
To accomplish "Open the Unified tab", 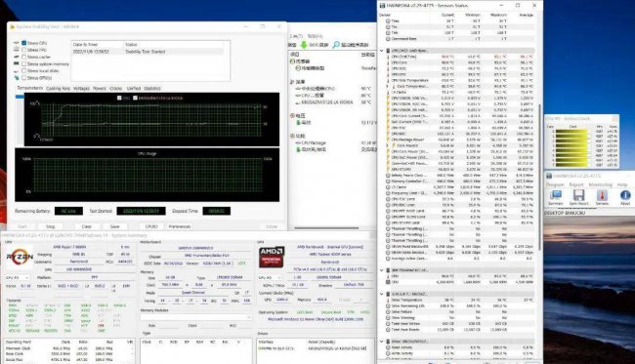I will pyautogui.click(x=134, y=88).
